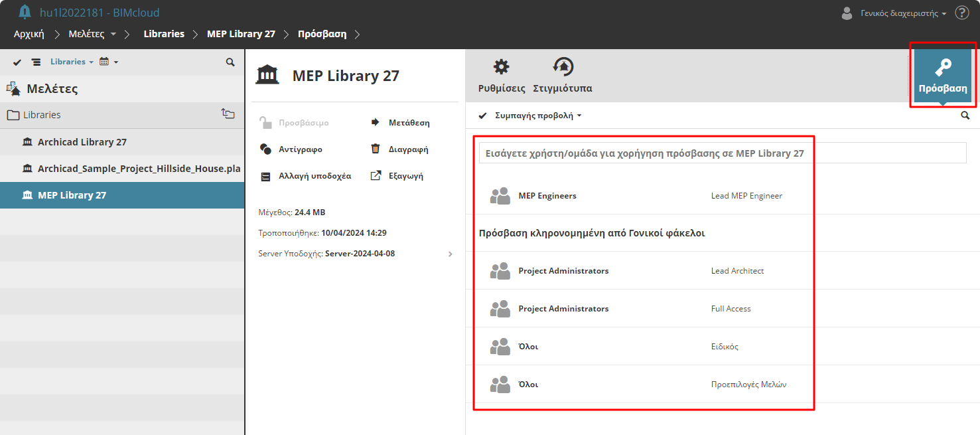Click new folder icon beside Libraries

point(228,114)
